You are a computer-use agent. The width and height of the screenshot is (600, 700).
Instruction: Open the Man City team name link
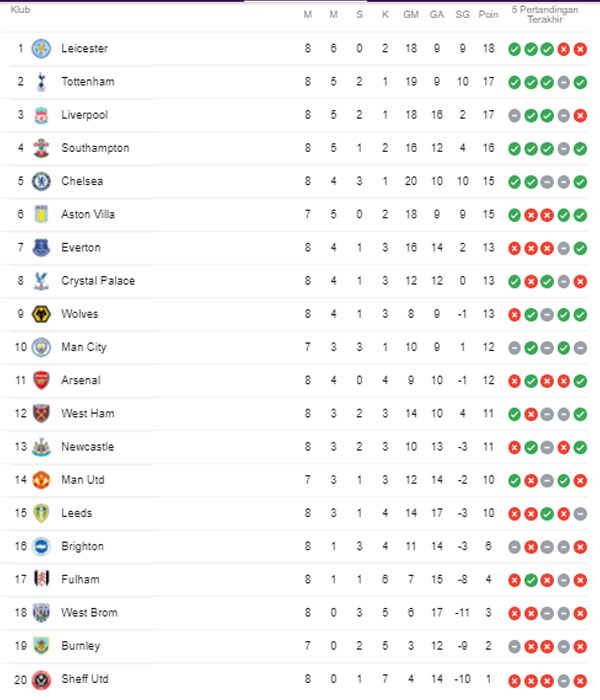pyautogui.click(x=84, y=347)
